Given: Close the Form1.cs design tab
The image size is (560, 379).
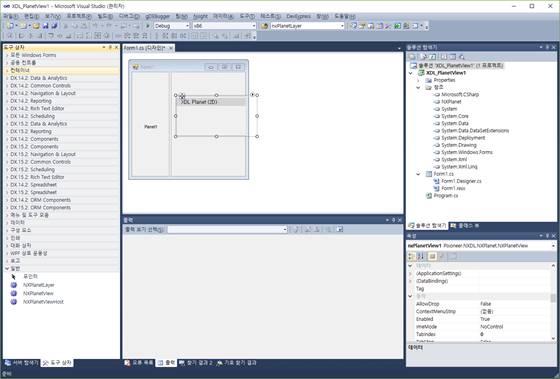Looking at the screenshot, I should click(171, 48).
